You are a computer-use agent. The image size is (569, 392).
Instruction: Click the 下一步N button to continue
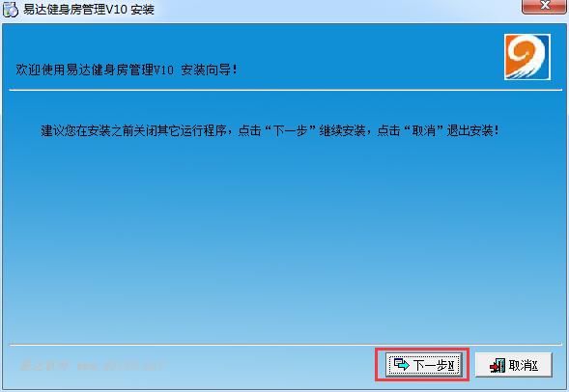(424, 365)
